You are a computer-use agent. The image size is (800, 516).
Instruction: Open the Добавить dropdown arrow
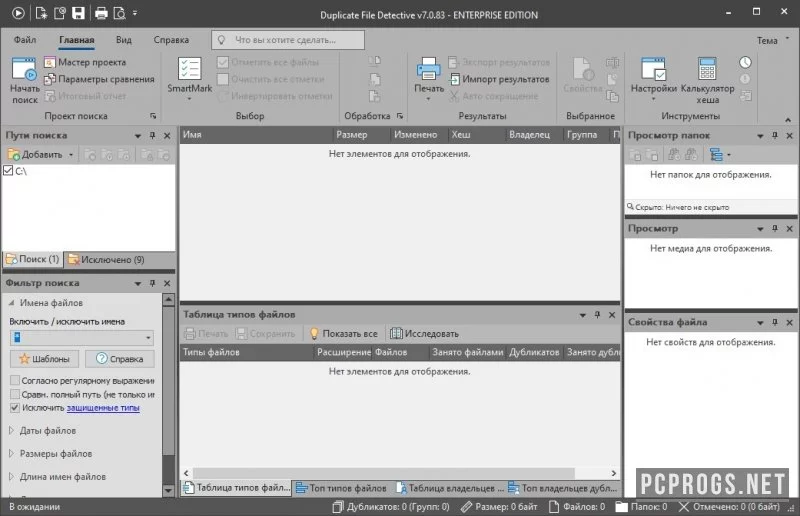click(71, 155)
